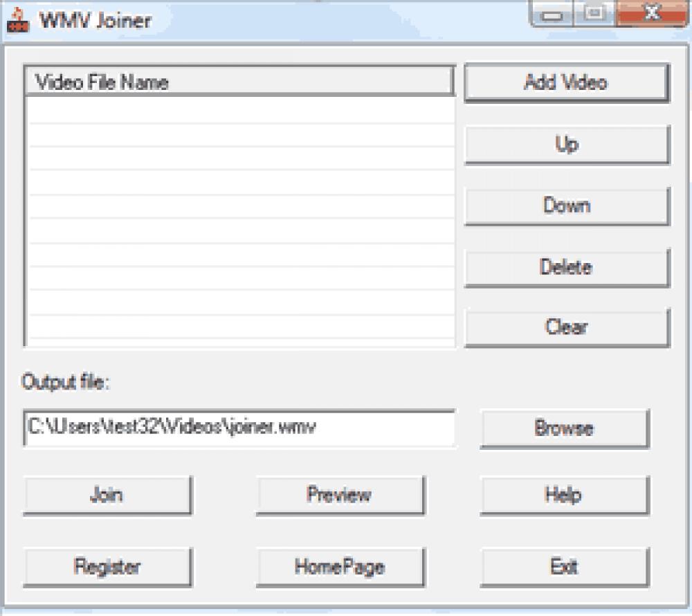Preview the joined video
The width and height of the screenshot is (692, 616).
(x=340, y=495)
